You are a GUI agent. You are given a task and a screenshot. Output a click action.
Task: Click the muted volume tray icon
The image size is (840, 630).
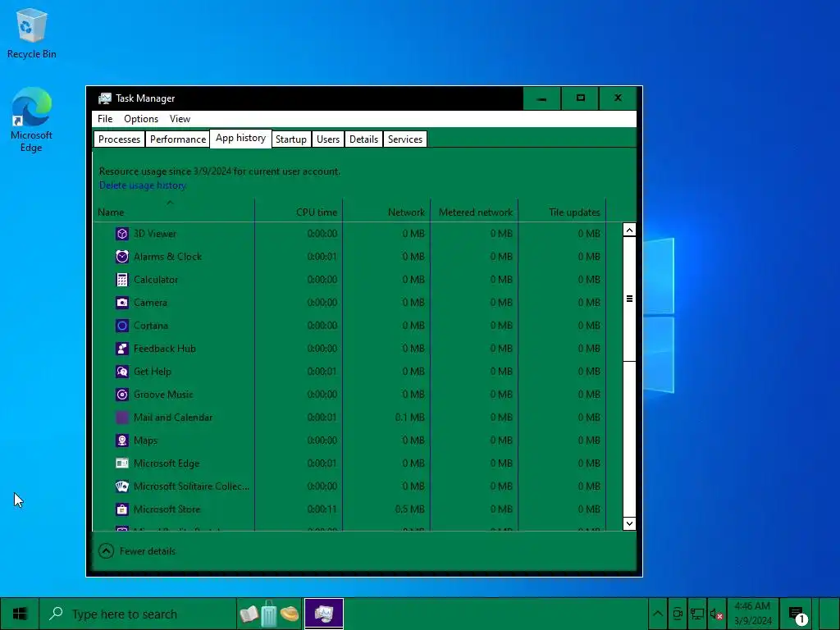[716, 614]
